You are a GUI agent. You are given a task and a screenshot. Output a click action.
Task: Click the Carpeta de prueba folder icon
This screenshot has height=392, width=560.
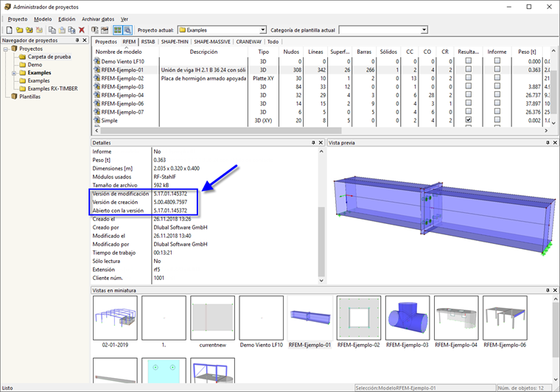[x=23, y=57]
